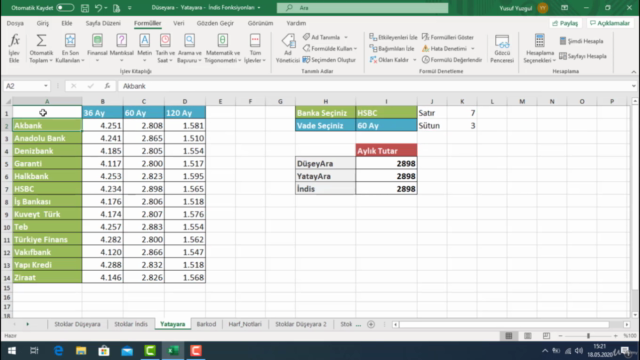Open Tarih ve Saat functions
The width and height of the screenshot is (640, 360).
tap(165, 48)
